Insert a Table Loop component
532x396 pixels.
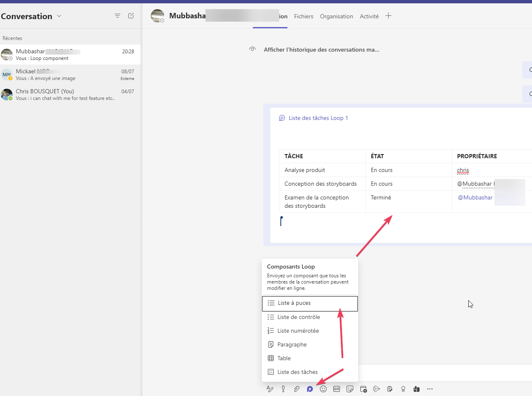(310, 358)
